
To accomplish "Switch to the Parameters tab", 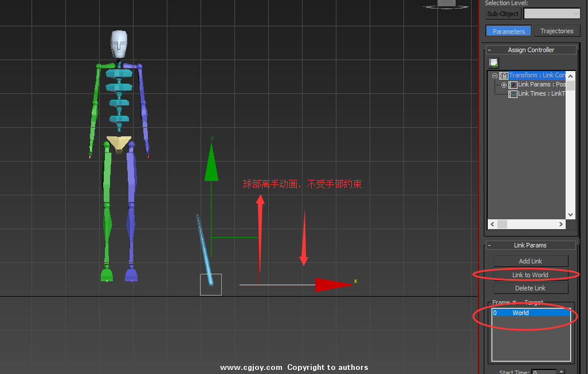I will point(508,31).
